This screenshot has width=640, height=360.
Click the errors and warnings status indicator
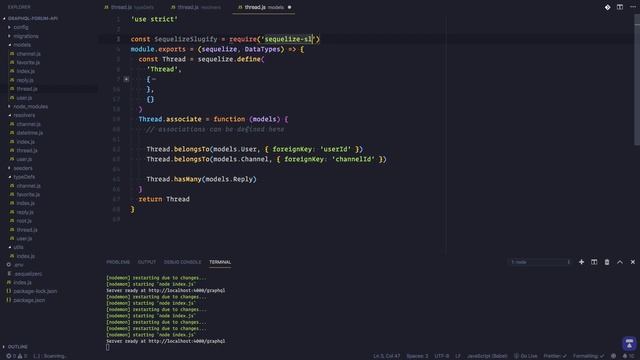tap(16, 356)
